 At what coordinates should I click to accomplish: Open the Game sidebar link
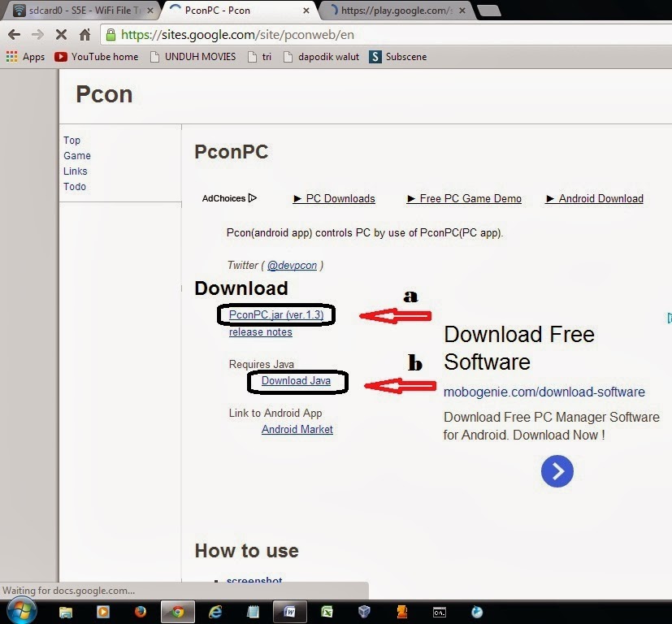(76, 155)
